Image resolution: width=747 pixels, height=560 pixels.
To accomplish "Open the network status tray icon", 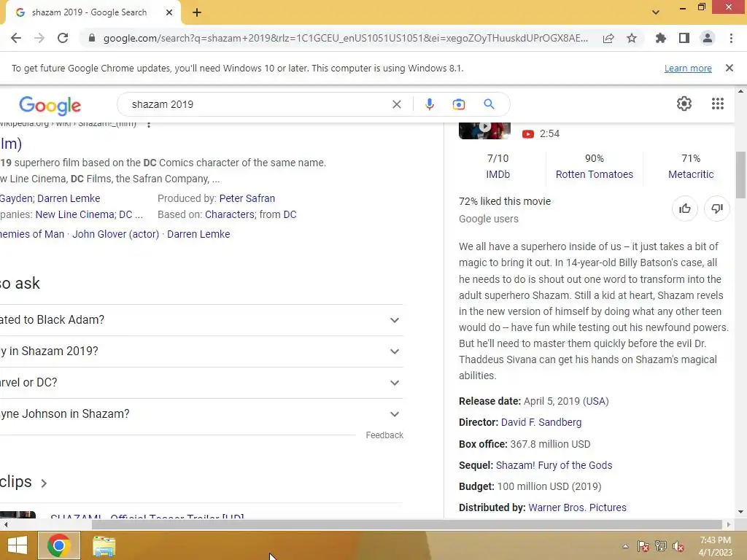I will (x=661, y=546).
